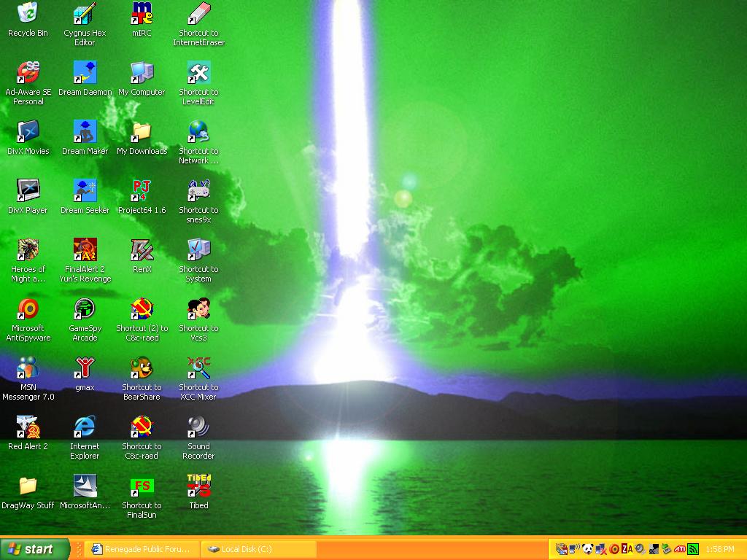Click the Tibed desktop icon

click(x=198, y=486)
